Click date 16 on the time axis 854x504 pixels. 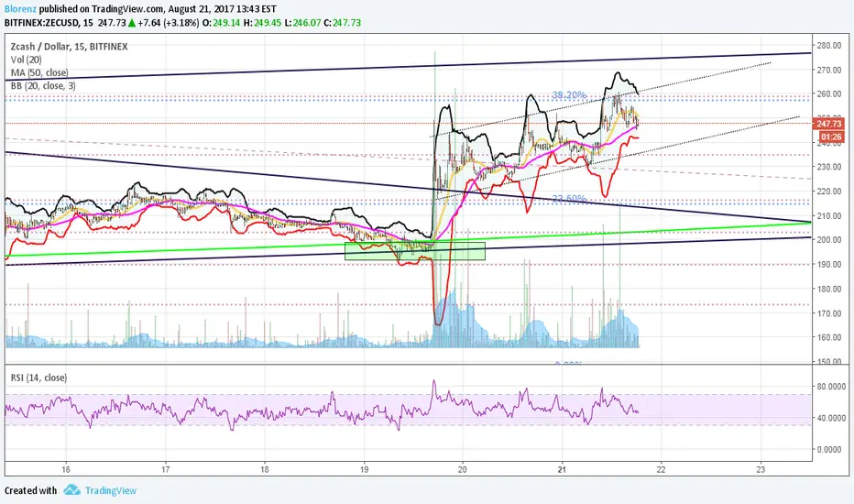tap(66, 469)
